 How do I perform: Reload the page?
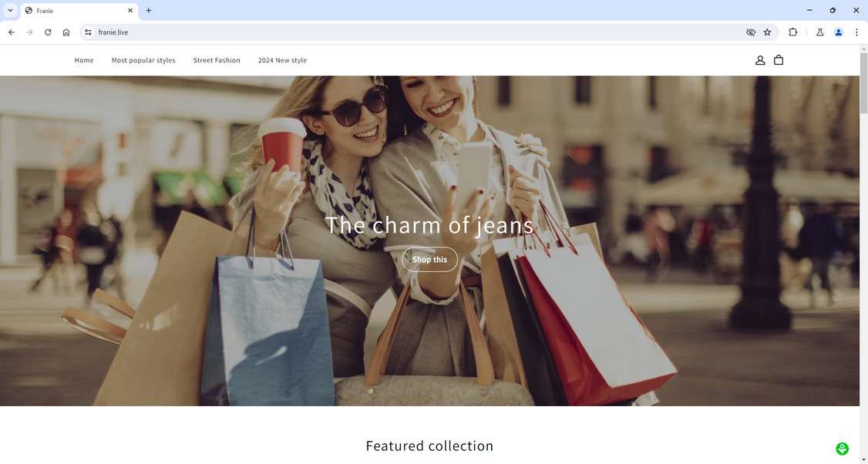click(48, 32)
